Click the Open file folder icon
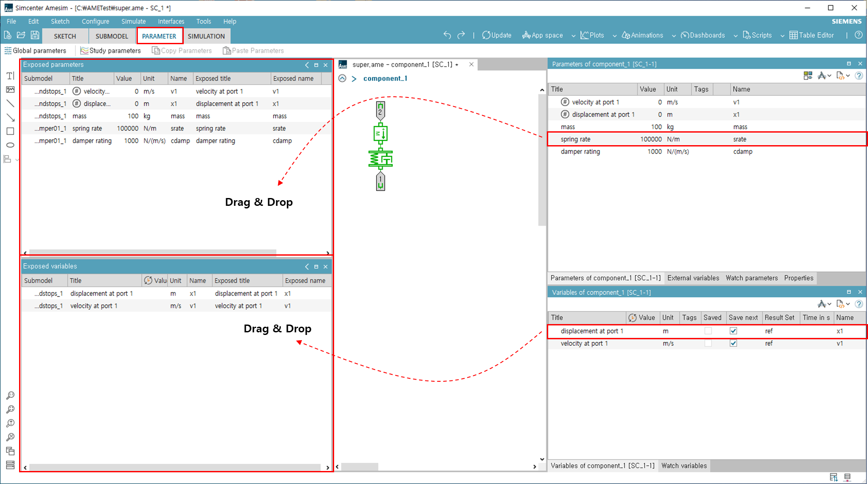 [21, 35]
